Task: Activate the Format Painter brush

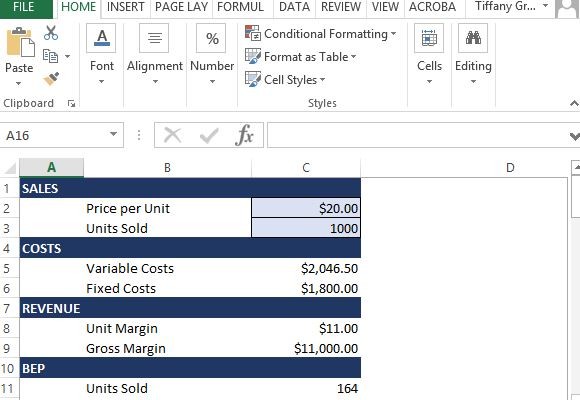Action: tap(51, 79)
